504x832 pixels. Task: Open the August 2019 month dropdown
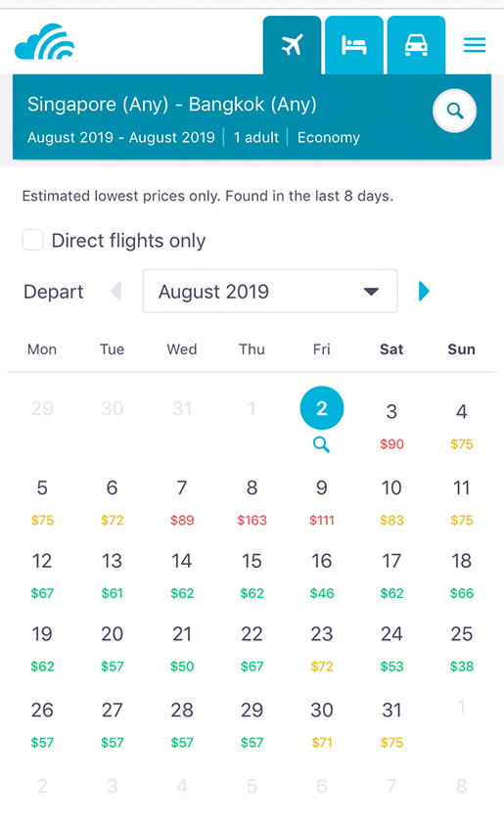tap(270, 291)
